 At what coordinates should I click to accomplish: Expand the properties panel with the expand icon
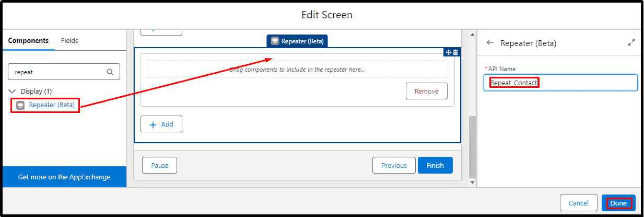coord(631,43)
